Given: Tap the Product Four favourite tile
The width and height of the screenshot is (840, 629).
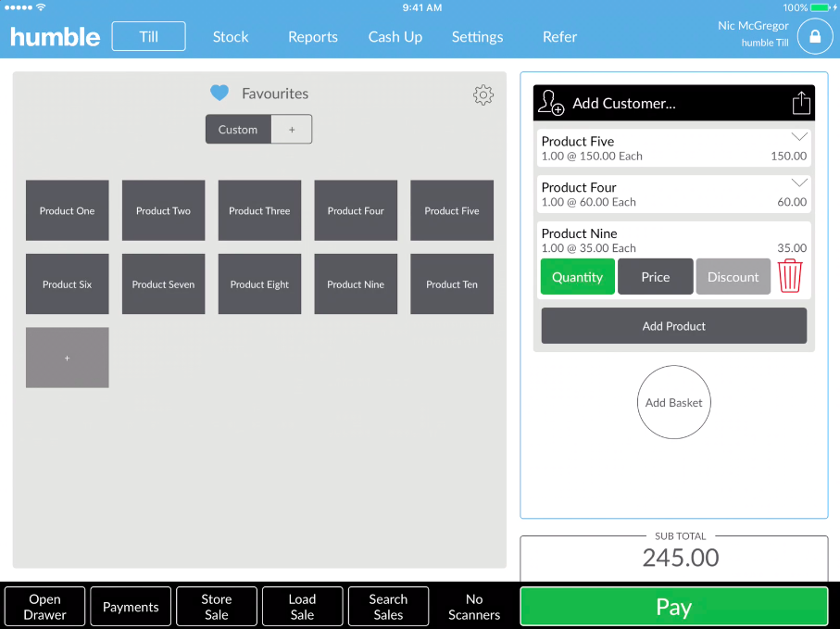Looking at the screenshot, I should coord(356,210).
